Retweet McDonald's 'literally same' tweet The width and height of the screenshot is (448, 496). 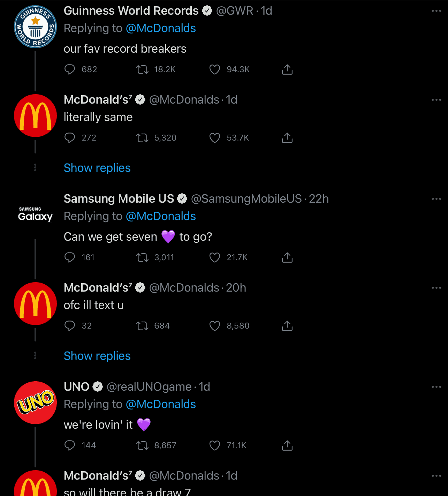click(142, 138)
